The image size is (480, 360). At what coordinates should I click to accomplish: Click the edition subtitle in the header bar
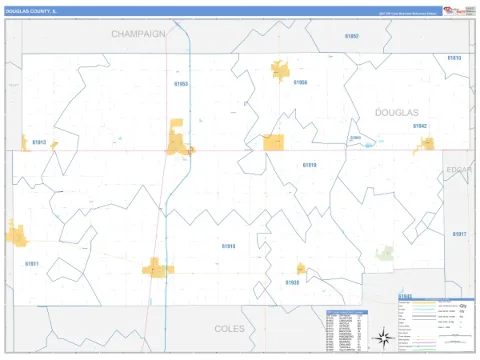[x=407, y=14]
